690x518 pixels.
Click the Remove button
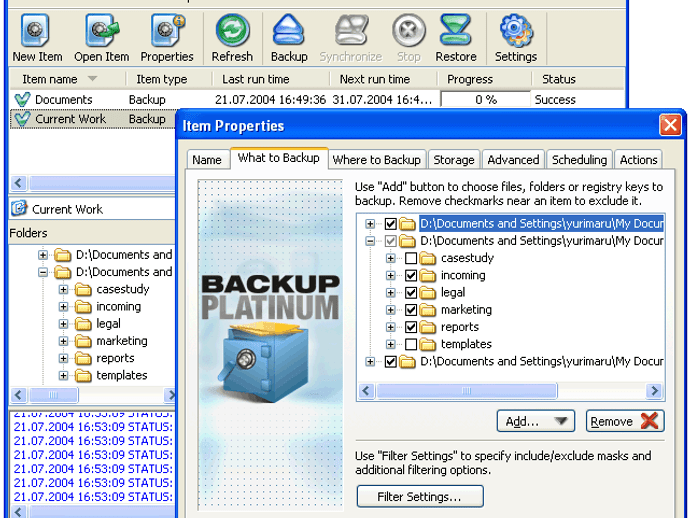(x=625, y=421)
